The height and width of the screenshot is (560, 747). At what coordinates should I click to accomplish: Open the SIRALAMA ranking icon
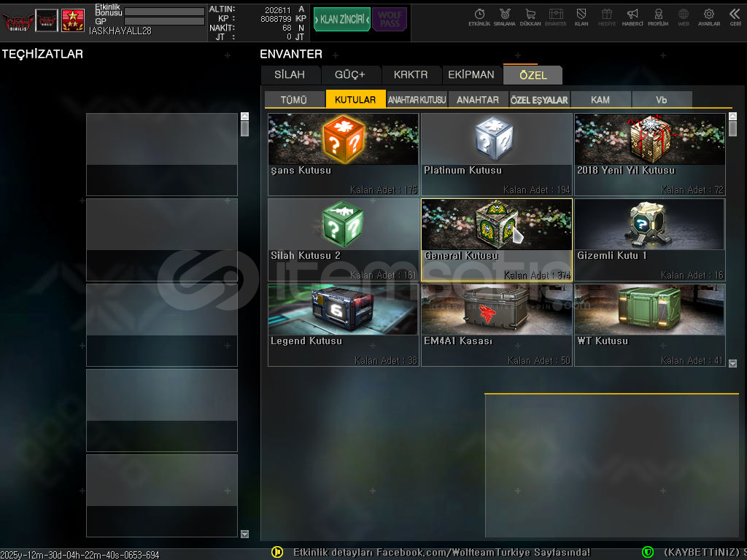[x=505, y=17]
